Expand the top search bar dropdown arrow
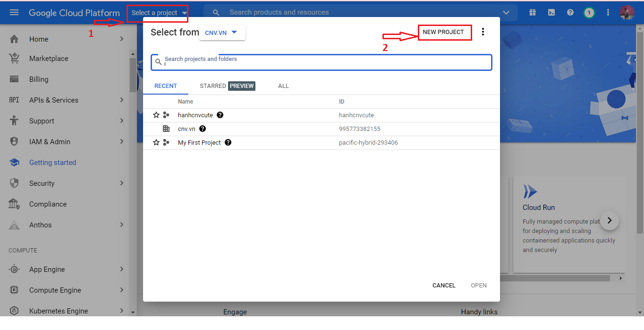Image resolution: width=644 pixels, height=330 pixels. coord(507,13)
